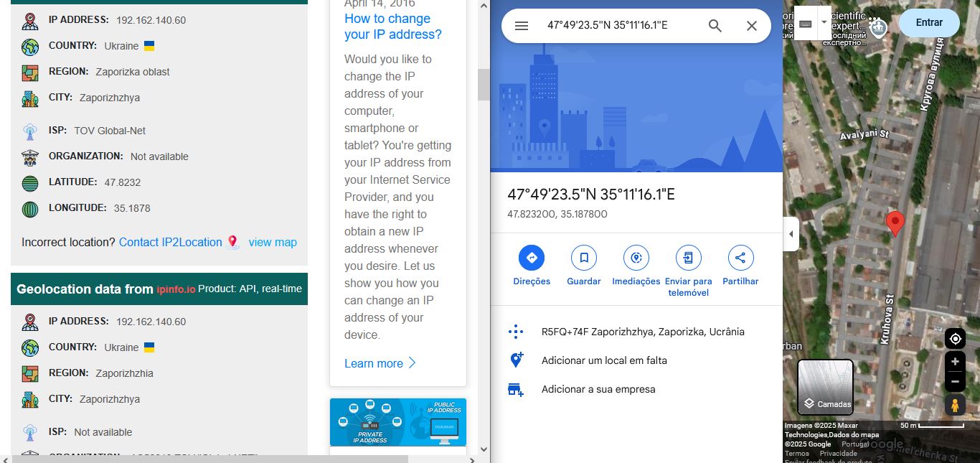Open 'How to change your IP address?' link
The height and width of the screenshot is (463, 980).
pos(393,27)
